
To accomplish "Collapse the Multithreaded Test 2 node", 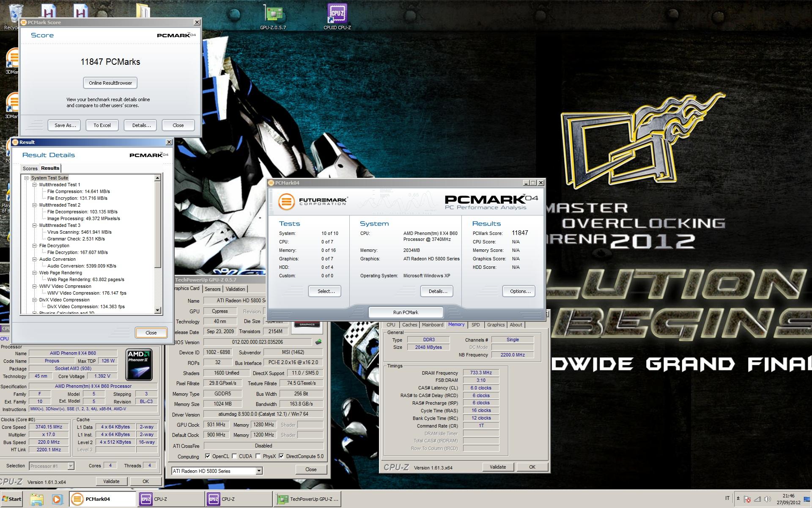I will (x=35, y=205).
